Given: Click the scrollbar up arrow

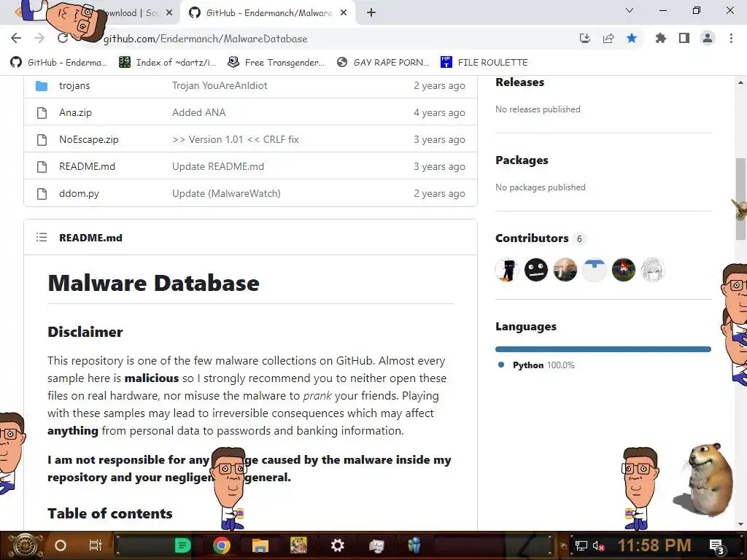Looking at the screenshot, I should (740, 82).
